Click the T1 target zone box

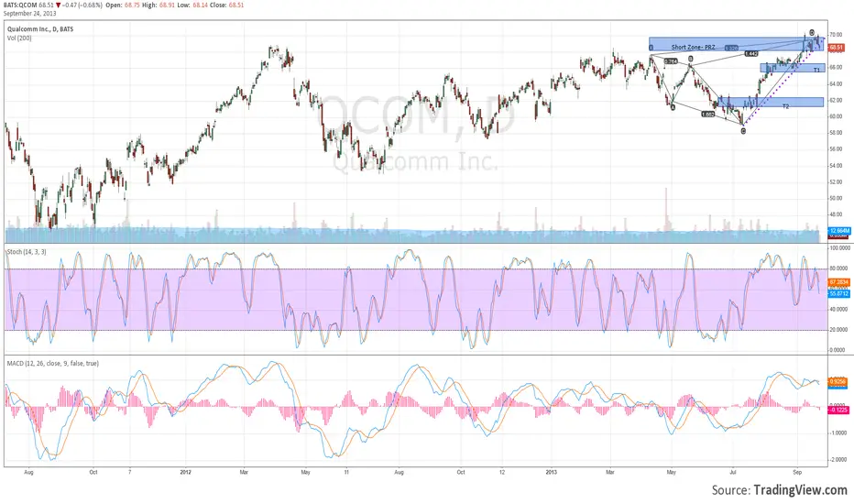(x=793, y=69)
